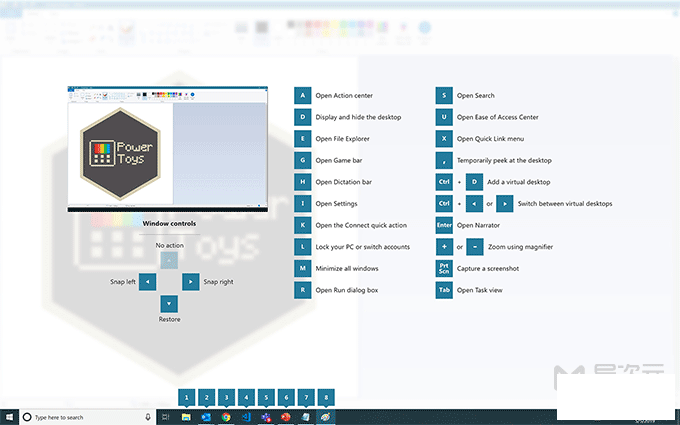This screenshot has height=425, width=680.
Task: Click the PrtScn key for screenshot capture
Action: pos(444,268)
